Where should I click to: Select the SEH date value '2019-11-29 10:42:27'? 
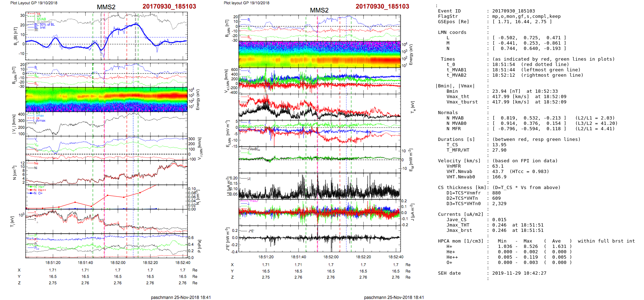tap(519, 273)
